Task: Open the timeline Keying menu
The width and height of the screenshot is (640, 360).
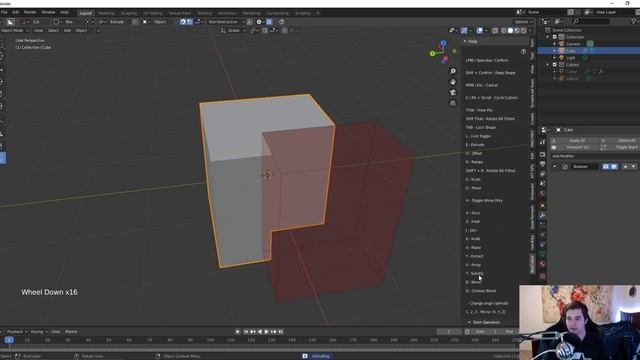Action: [x=38, y=332]
